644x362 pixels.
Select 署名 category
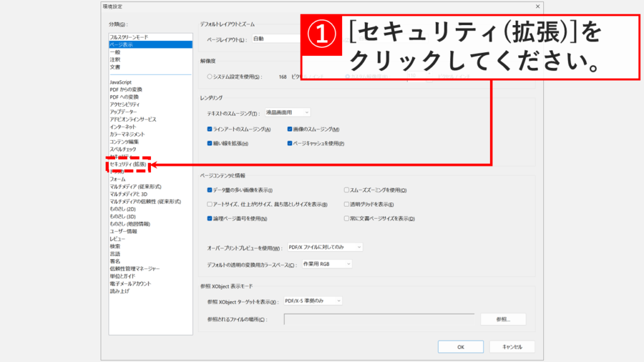click(115, 261)
